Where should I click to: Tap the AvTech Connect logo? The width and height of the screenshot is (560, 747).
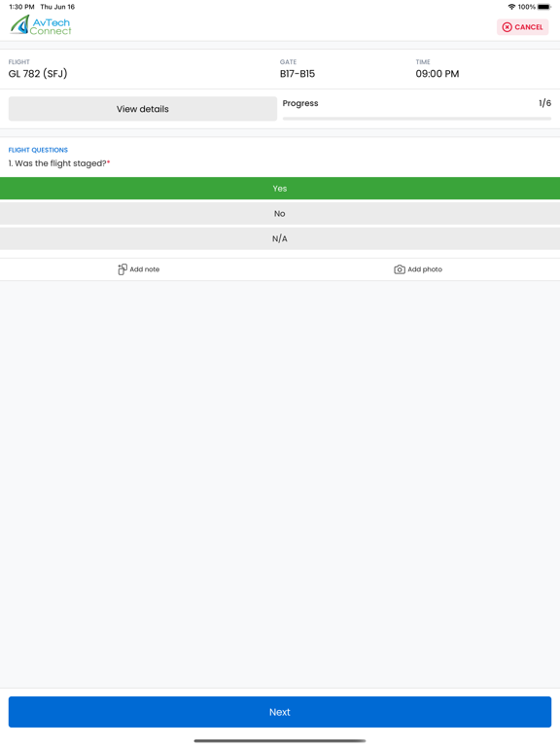tap(41, 25)
